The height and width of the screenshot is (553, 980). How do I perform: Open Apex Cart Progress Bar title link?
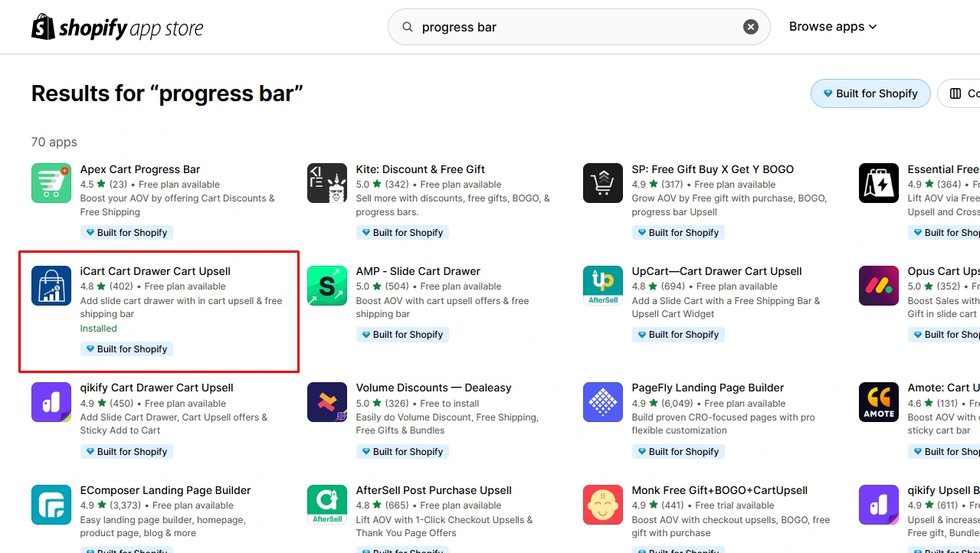pos(140,169)
